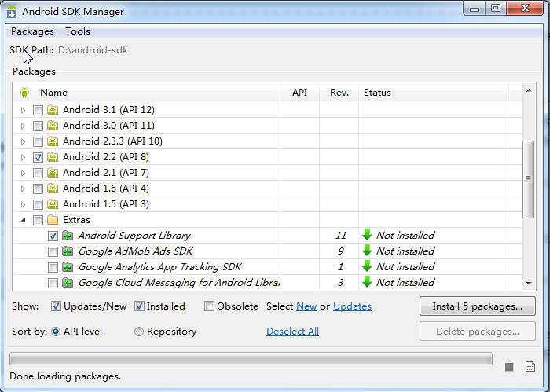Select the API level sort radio button
Image resolution: width=550 pixels, height=392 pixels.
(x=56, y=332)
